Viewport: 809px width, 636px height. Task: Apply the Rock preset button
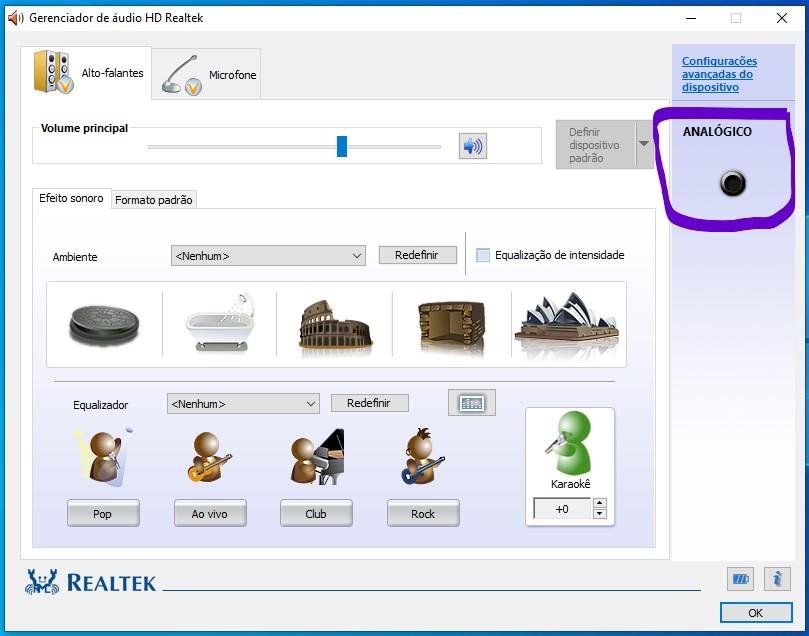[423, 513]
